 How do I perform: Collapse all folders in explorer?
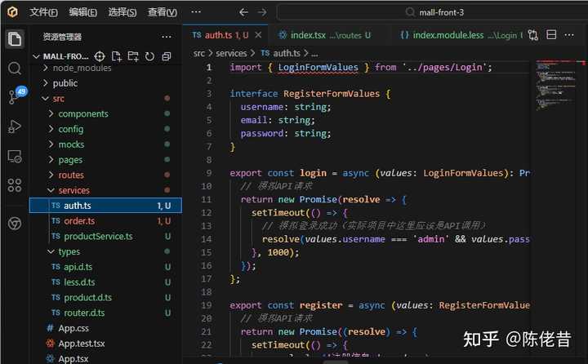167,56
